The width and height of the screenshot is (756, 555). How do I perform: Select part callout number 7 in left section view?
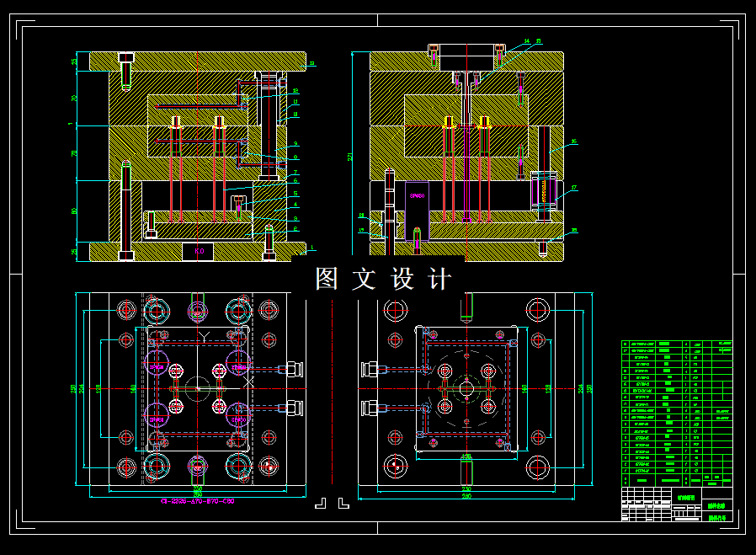point(295,172)
